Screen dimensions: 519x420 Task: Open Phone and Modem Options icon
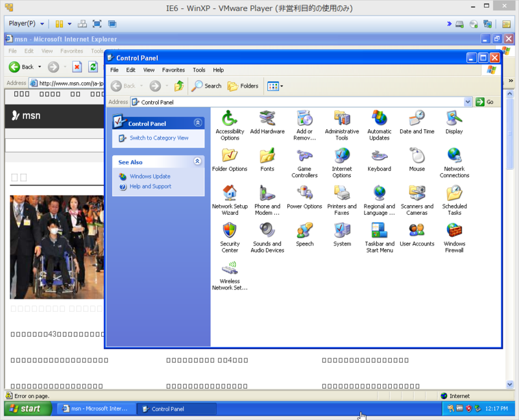[267, 200]
